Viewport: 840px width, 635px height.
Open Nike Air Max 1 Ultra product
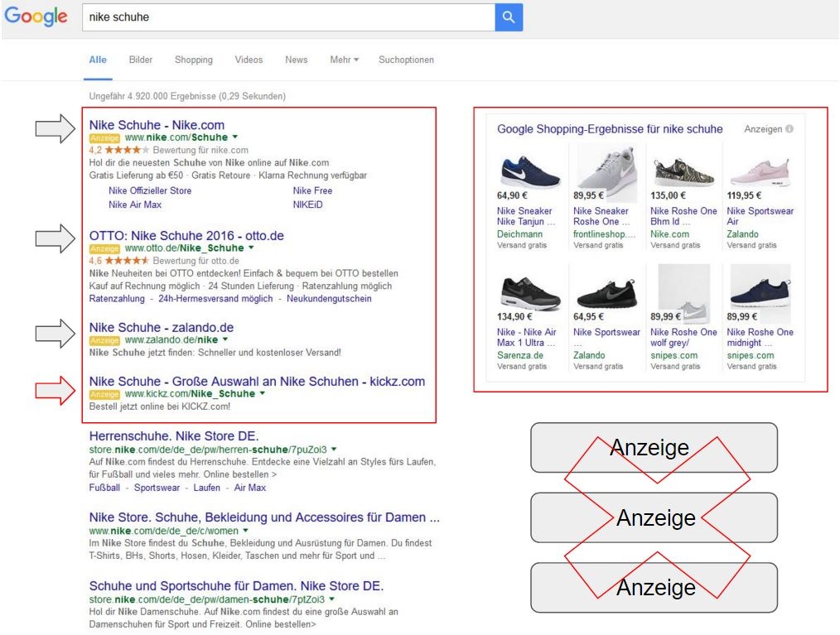[527, 337]
